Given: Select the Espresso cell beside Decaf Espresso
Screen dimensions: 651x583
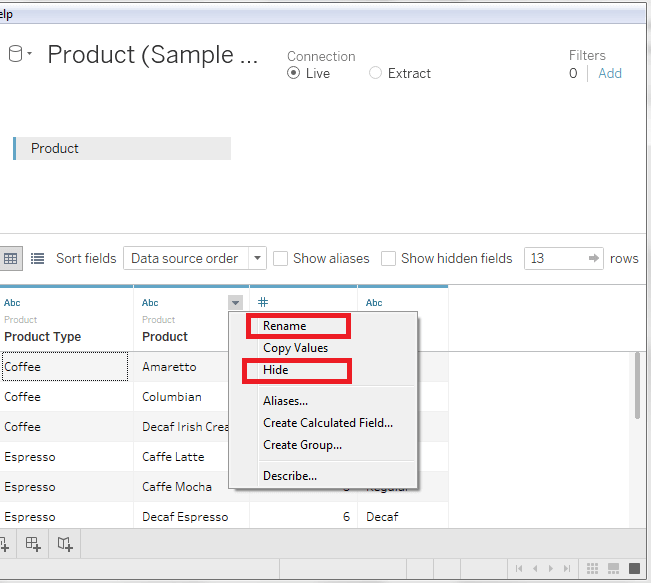Looking at the screenshot, I should 66,517.
